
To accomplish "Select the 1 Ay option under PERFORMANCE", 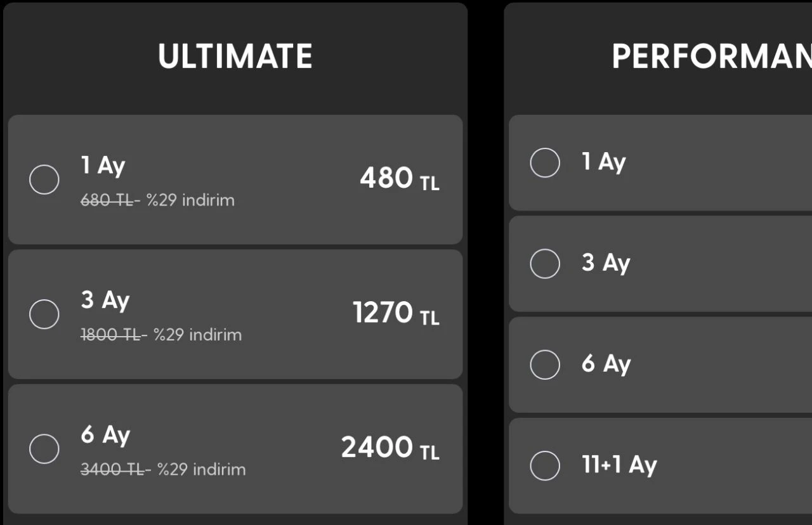I will click(x=544, y=162).
